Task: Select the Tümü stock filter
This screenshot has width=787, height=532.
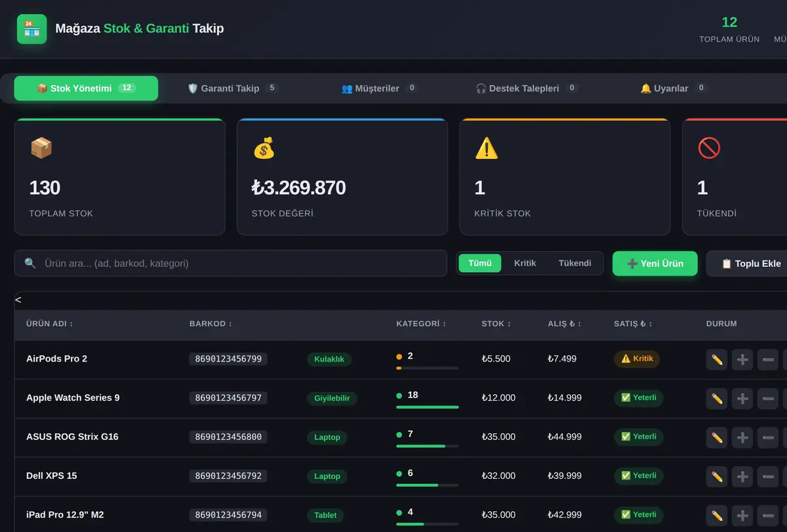Action: pos(480,263)
